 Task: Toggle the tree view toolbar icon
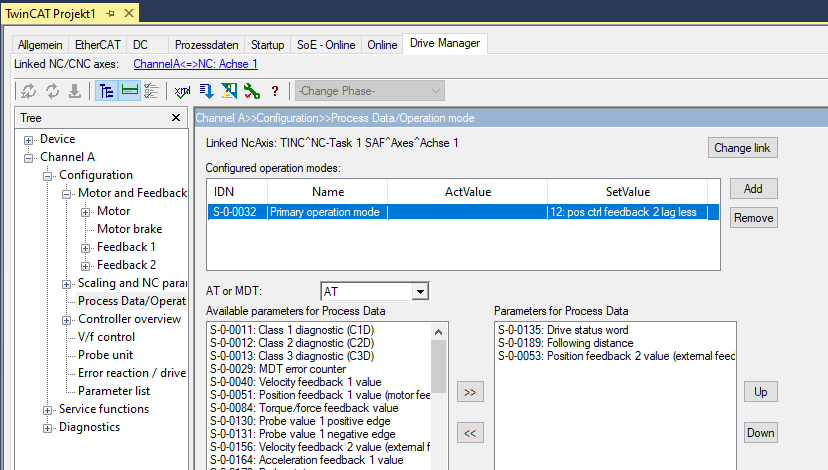tap(106, 91)
